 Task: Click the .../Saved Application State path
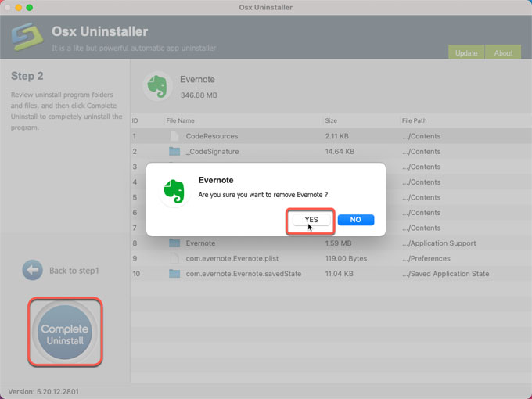tap(445, 274)
